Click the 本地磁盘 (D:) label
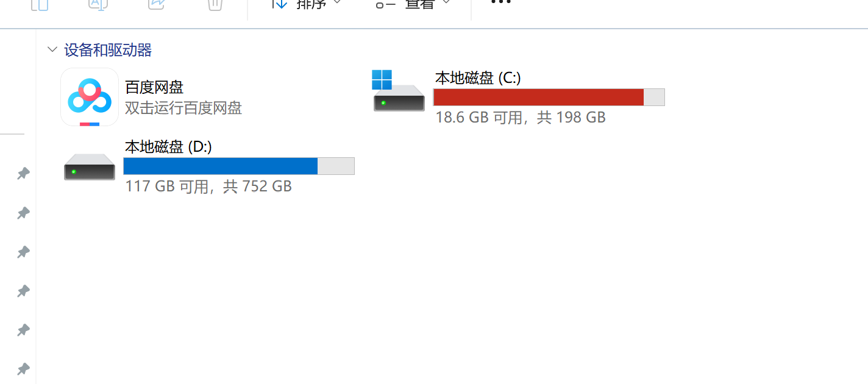 tap(168, 146)
